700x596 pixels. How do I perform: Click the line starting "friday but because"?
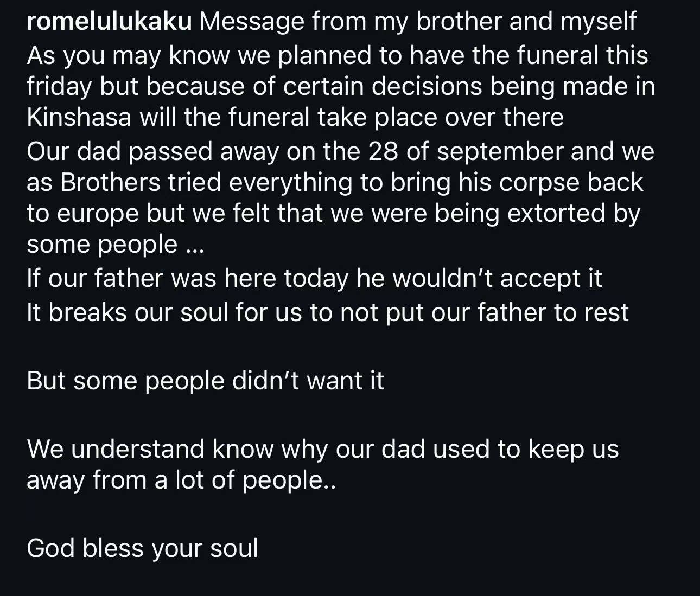click(341, 87)
